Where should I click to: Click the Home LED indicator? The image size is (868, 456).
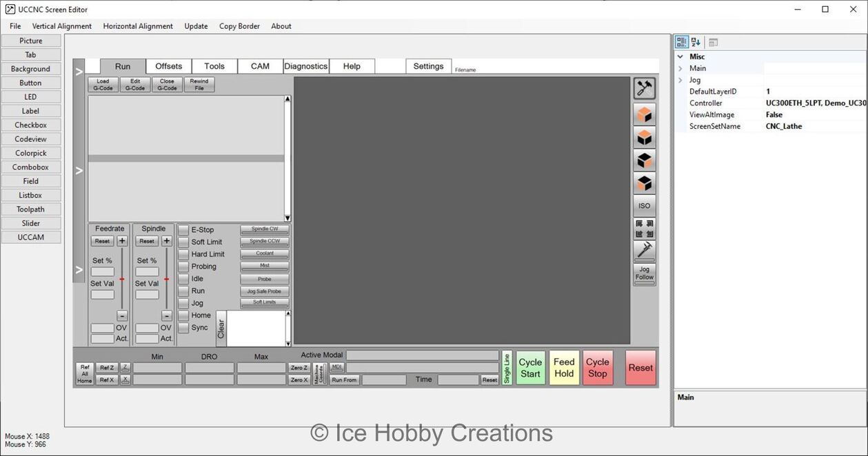pos(183,315)
